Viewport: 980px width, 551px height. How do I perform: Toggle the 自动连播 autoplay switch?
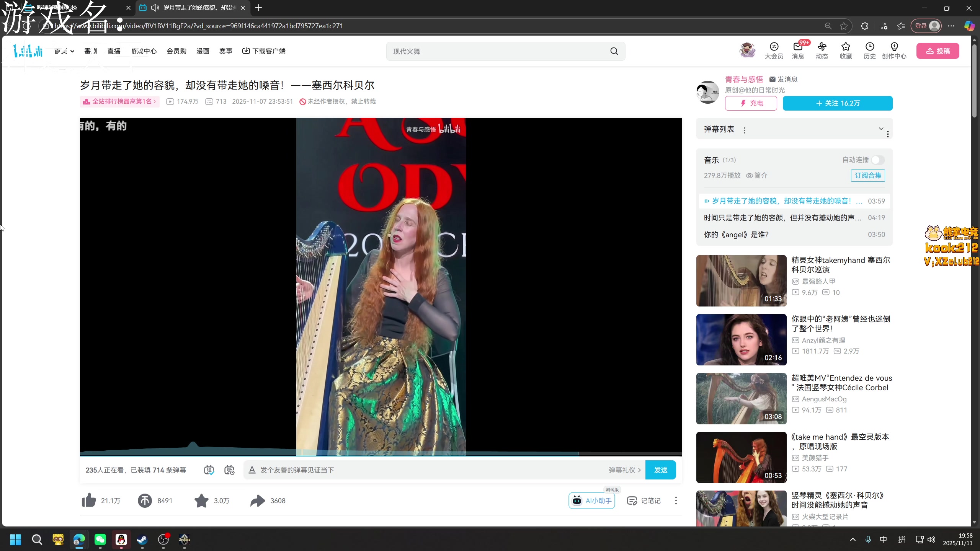878,160
